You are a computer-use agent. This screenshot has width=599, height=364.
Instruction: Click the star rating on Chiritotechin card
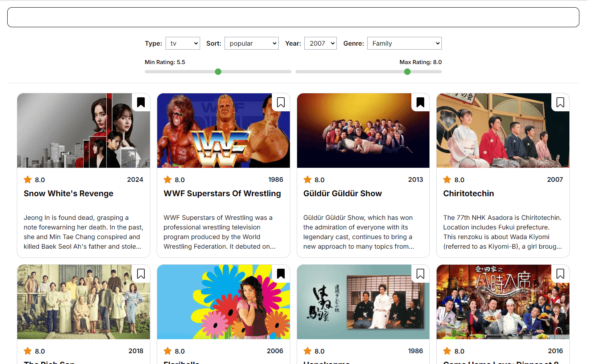pyautogui.click(x=453, y=180)
